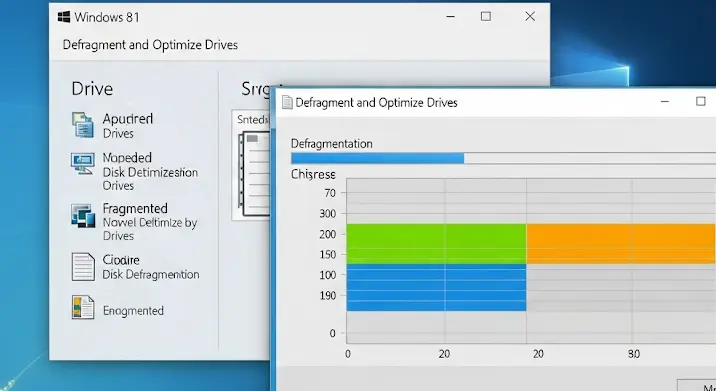716x391 pixels.
Task: Click the "Disk Defragmention" text
Action: click(x=151, y=275)
